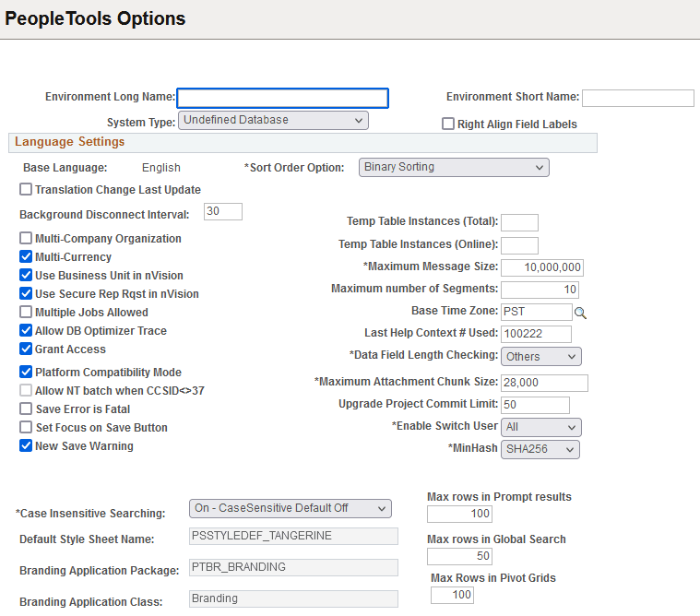Focus the Environment Short Name field
700x616 pixels.
pyautogui.click(x=638, y=98)
